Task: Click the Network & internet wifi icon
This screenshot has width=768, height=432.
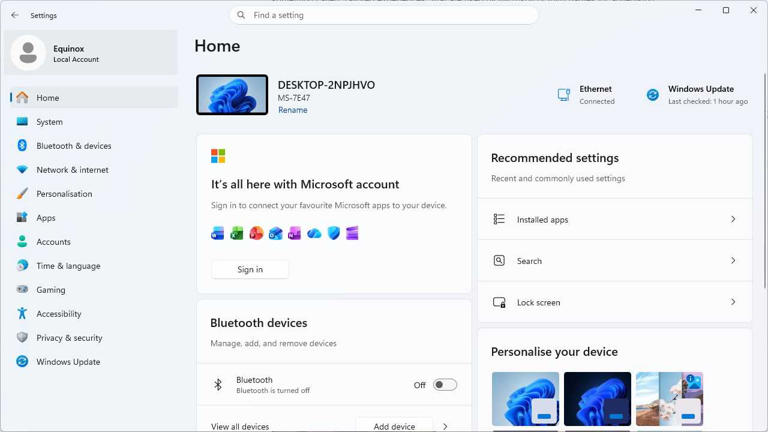Action: pos(22,169)
